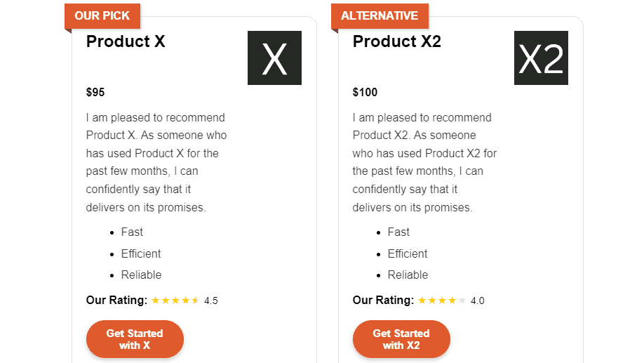Click the Fast bullet under Product X

coord(132,232)
